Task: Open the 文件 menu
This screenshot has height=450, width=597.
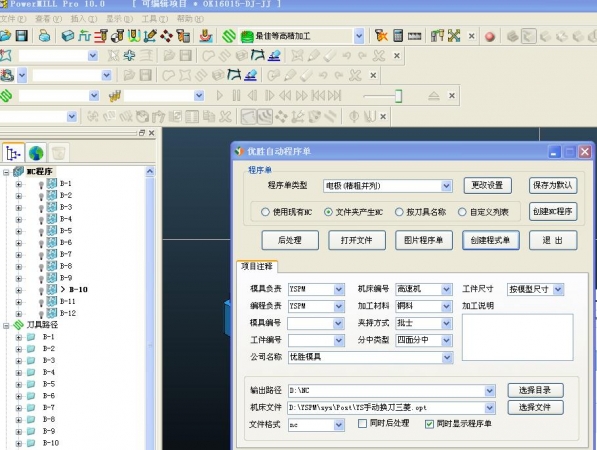Action: click(13, 19)
